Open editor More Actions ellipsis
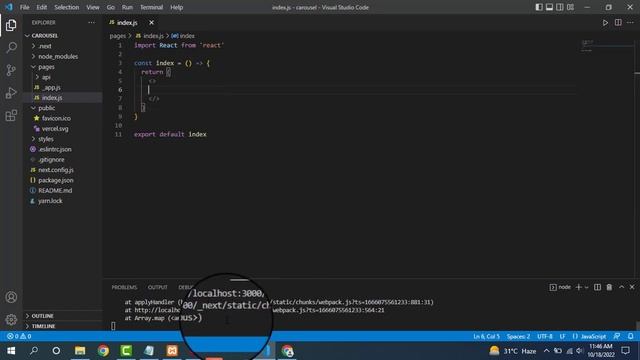640x360 pixels. coord(630,23)
